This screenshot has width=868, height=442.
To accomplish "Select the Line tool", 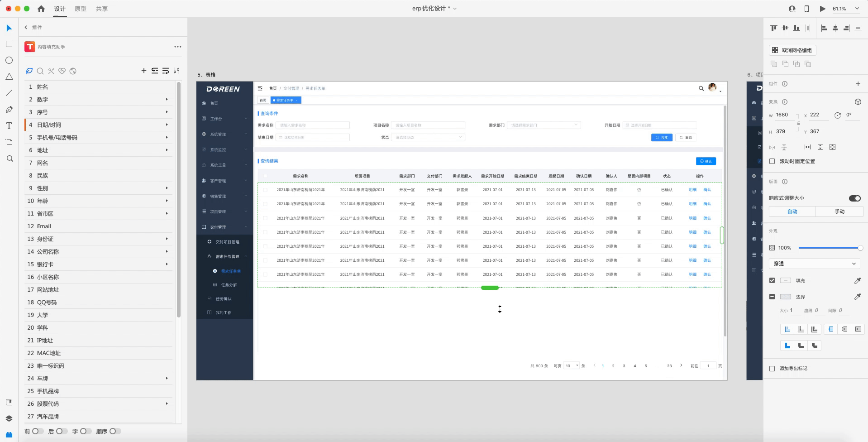I will tap(9, 93).
